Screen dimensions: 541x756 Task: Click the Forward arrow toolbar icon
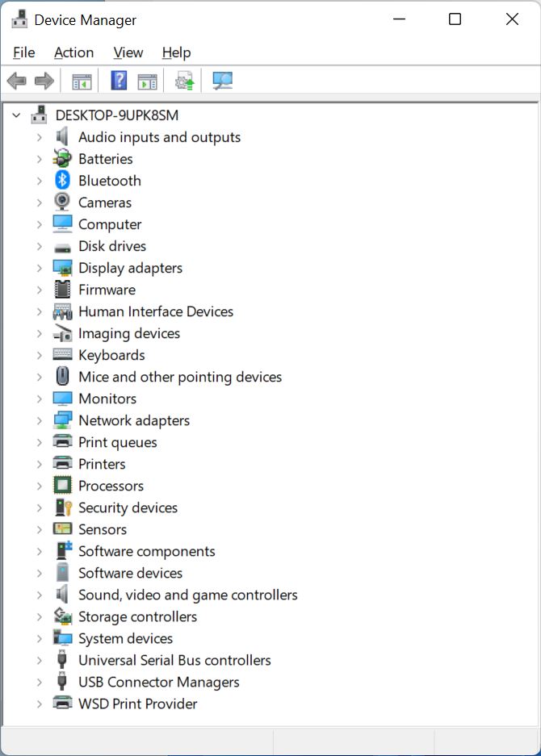tap(44, 81)
